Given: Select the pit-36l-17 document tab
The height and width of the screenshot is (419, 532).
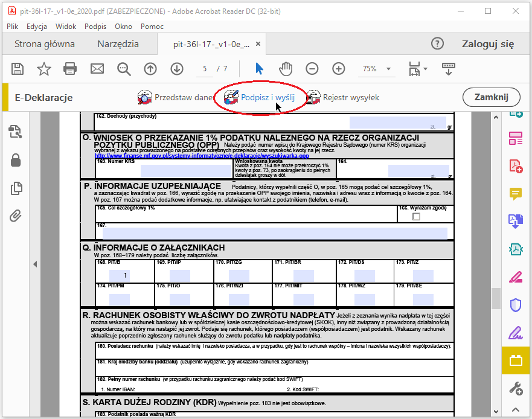Looking at the screenshot, I should point(211,45).
